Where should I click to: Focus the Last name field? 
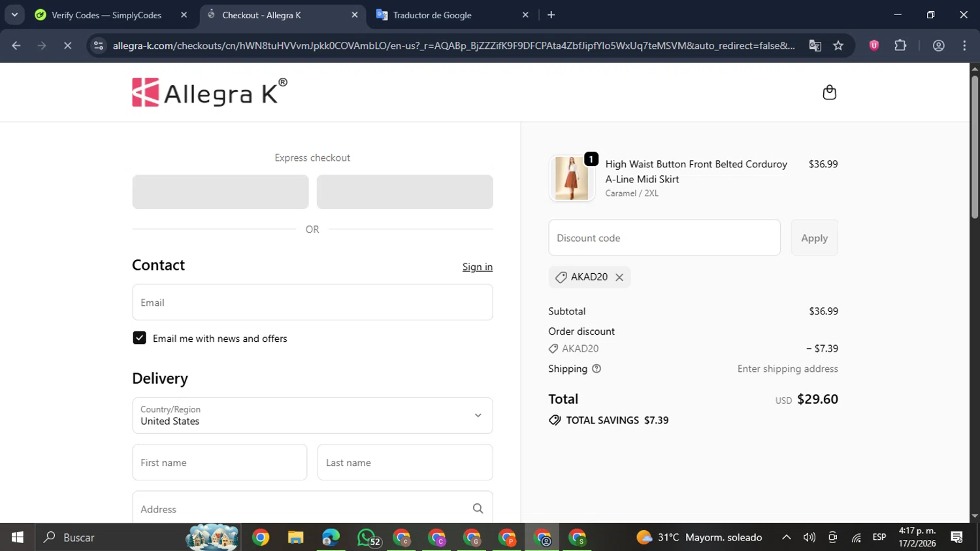point(405,462)
